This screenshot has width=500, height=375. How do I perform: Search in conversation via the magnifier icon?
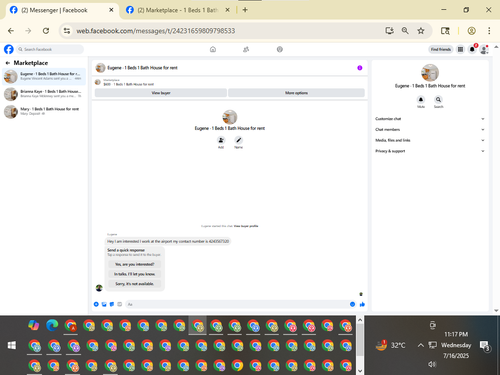[438, 99]
